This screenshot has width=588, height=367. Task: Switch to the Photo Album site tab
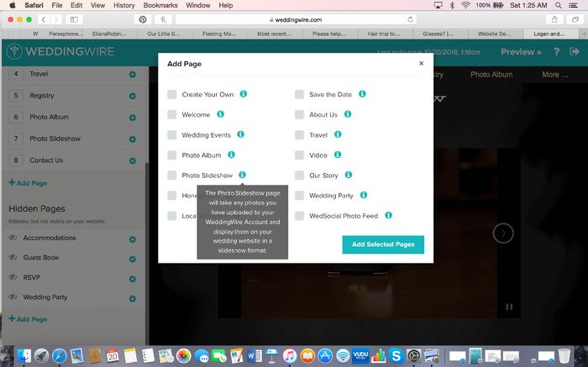click(x=491, y=75)
